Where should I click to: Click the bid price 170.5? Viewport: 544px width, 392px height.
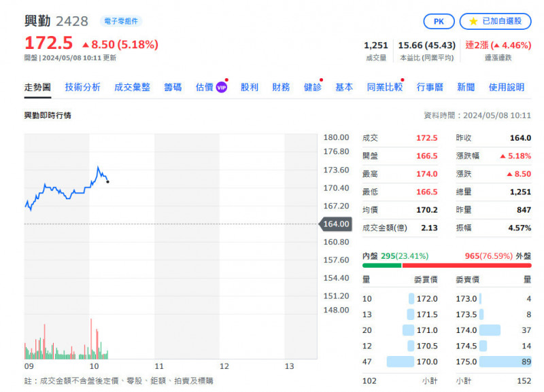[x=427, y=346]
